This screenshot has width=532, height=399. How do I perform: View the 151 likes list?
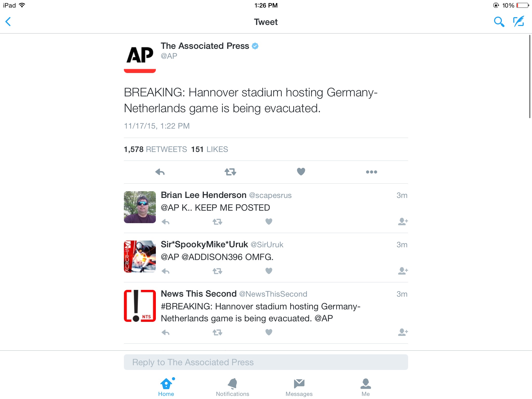click(x=209, y=149)
